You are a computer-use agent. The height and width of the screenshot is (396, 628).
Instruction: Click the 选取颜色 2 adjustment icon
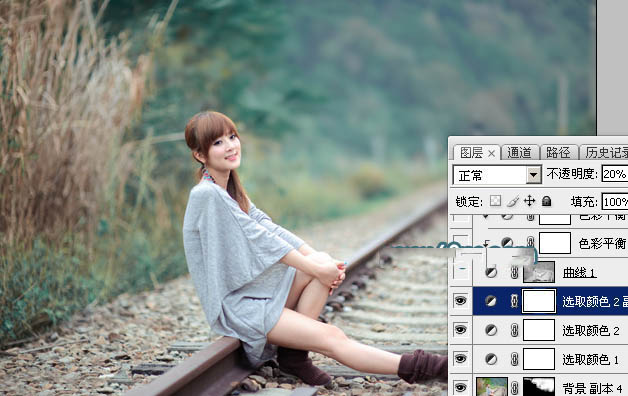point(491,330)
